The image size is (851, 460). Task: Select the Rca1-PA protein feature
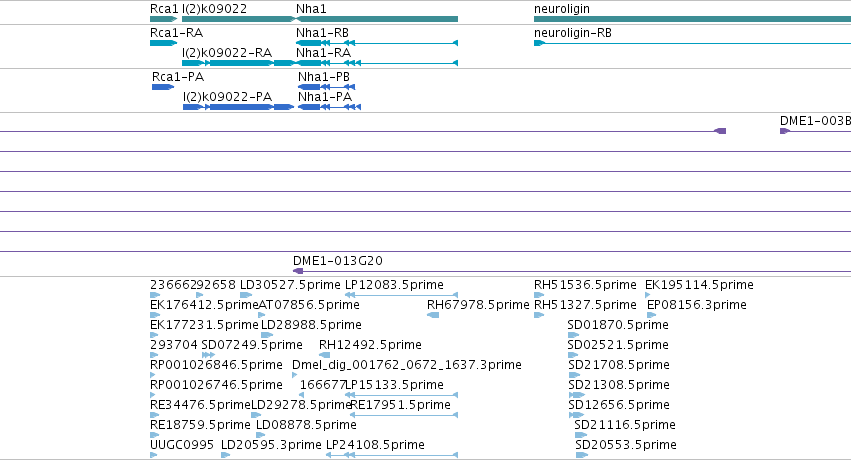163,87
